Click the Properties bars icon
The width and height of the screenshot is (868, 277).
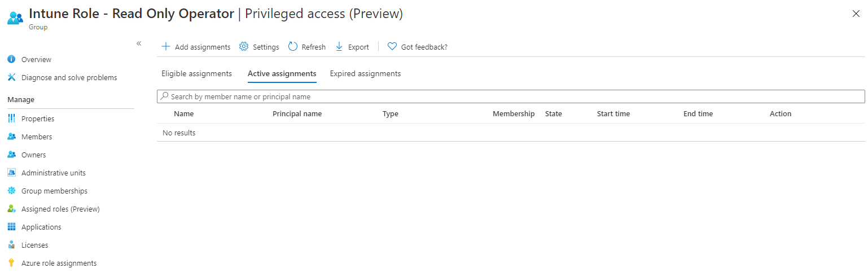(x=11, y=118)
